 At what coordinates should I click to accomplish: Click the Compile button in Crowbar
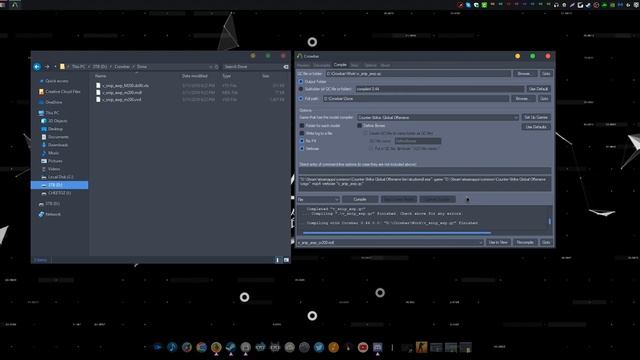point(360,200)
